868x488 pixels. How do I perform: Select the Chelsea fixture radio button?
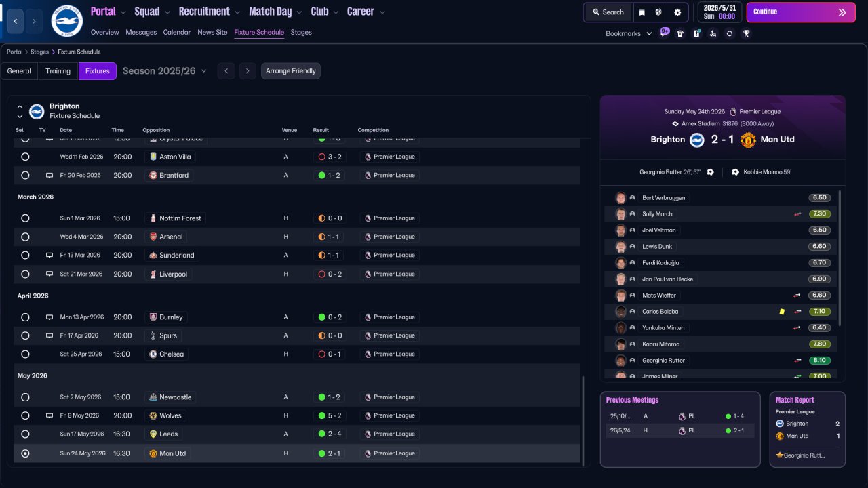[25, 354]
